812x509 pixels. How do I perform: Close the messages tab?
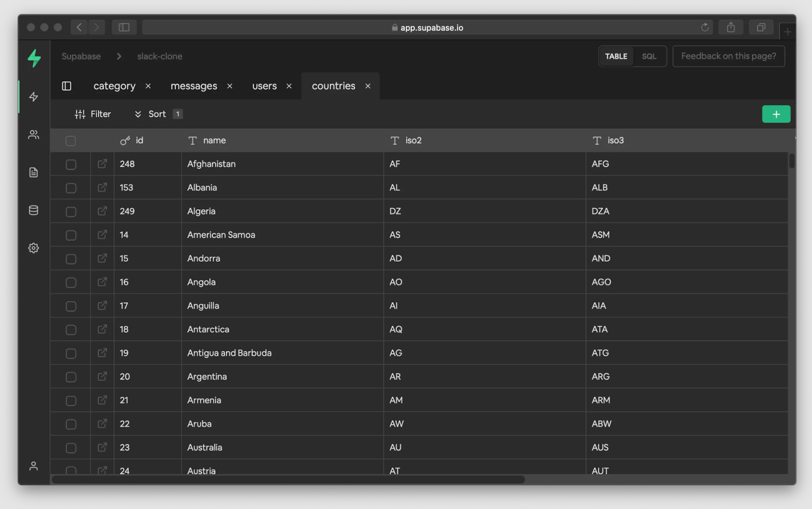230,86
